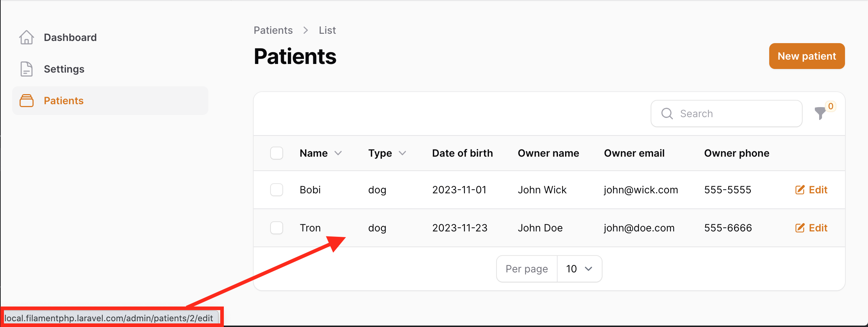868x327 pixels.
Task: Click the email john@wick.com
Action: [641, 190]
